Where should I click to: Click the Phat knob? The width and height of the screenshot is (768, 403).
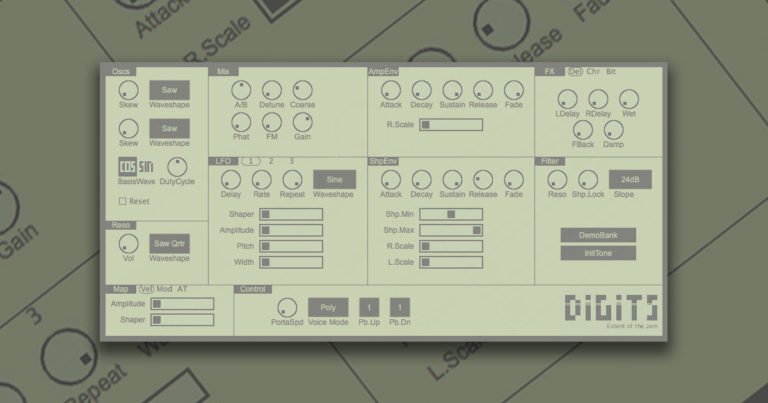tap(241, 122)
